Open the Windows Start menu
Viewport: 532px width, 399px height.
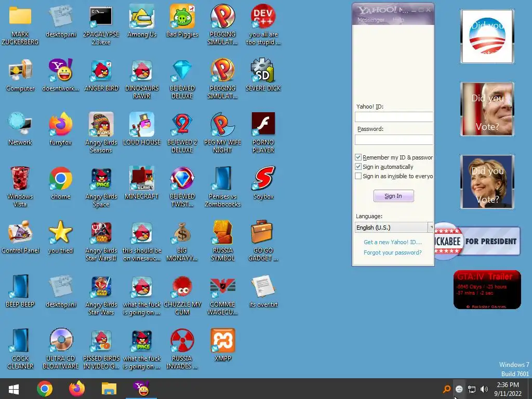pos(14,389)
